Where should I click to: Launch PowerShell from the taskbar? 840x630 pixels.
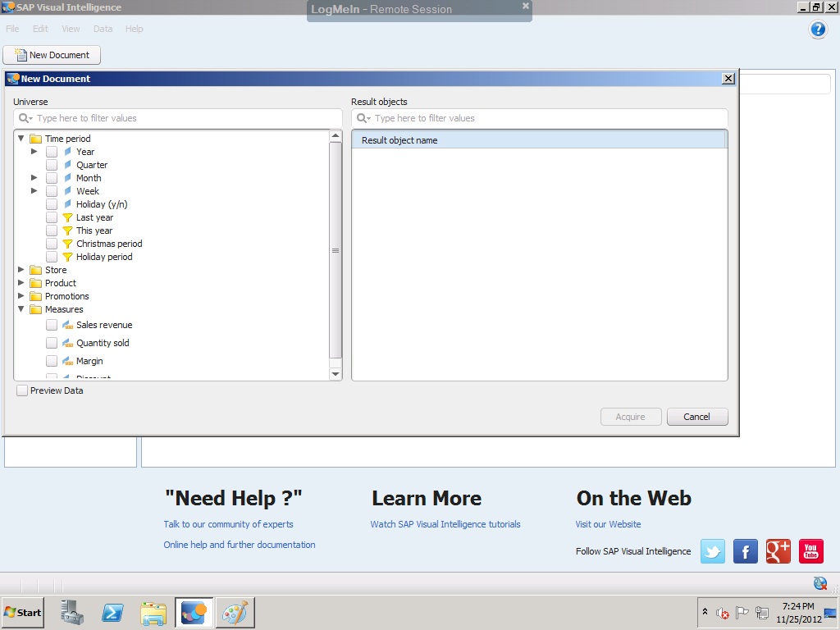pos(112,612)
